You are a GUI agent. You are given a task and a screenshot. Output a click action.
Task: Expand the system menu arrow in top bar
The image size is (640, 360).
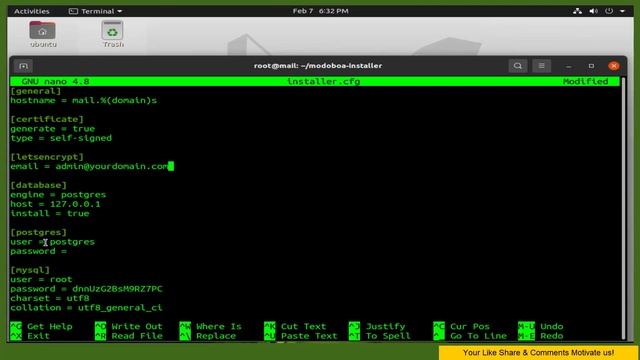622,11
